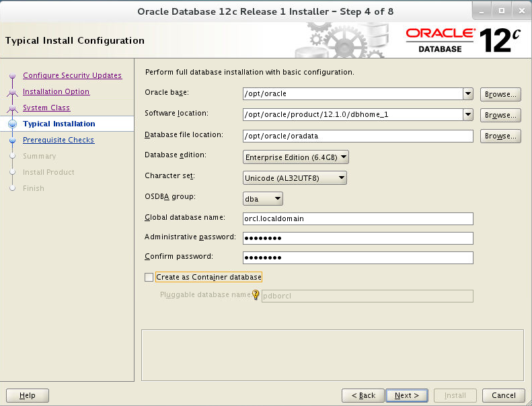Go to the System Class step

[x=46, y=108]
